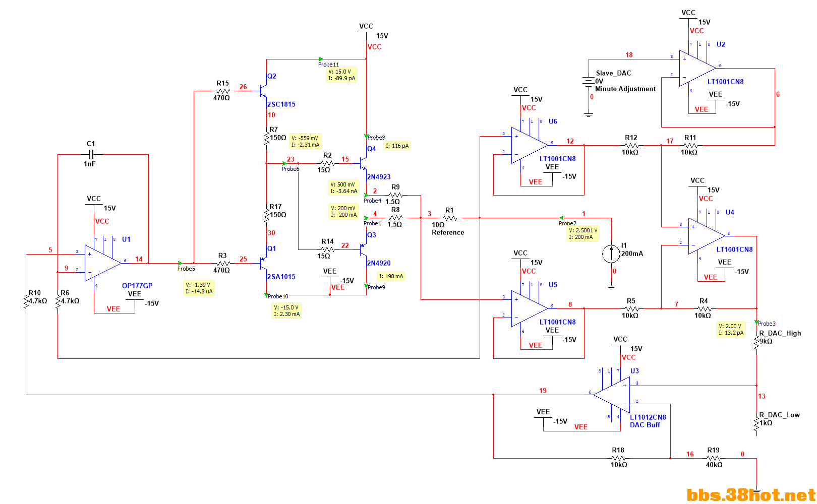
Task: Click the 'Minute Adjustment' label
Action: (x=625, y=89)
